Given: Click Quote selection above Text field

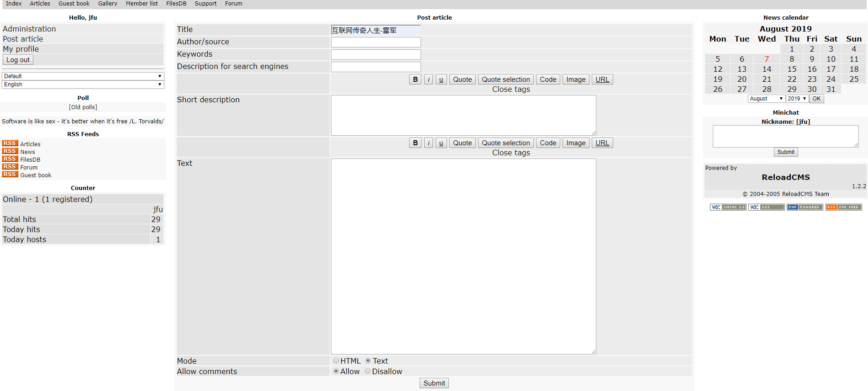Looking at the screenshot, I should 506,143.
